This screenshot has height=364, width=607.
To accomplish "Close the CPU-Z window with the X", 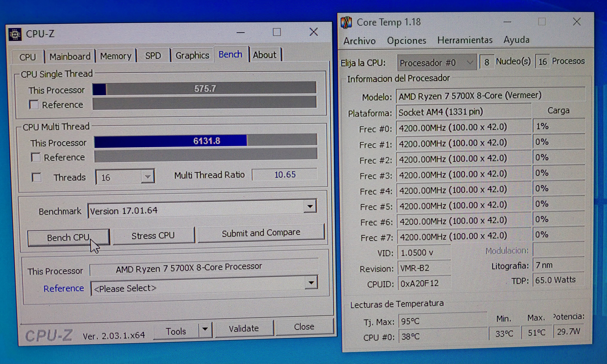I will pos(313,32).
